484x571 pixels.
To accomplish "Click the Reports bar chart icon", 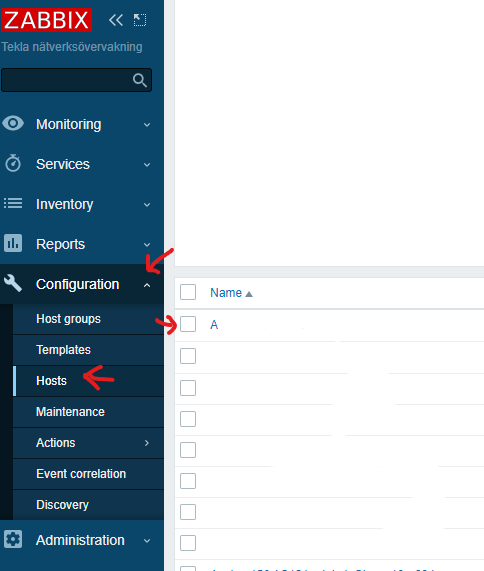I will pyautogui.click(x=13, y=243).
